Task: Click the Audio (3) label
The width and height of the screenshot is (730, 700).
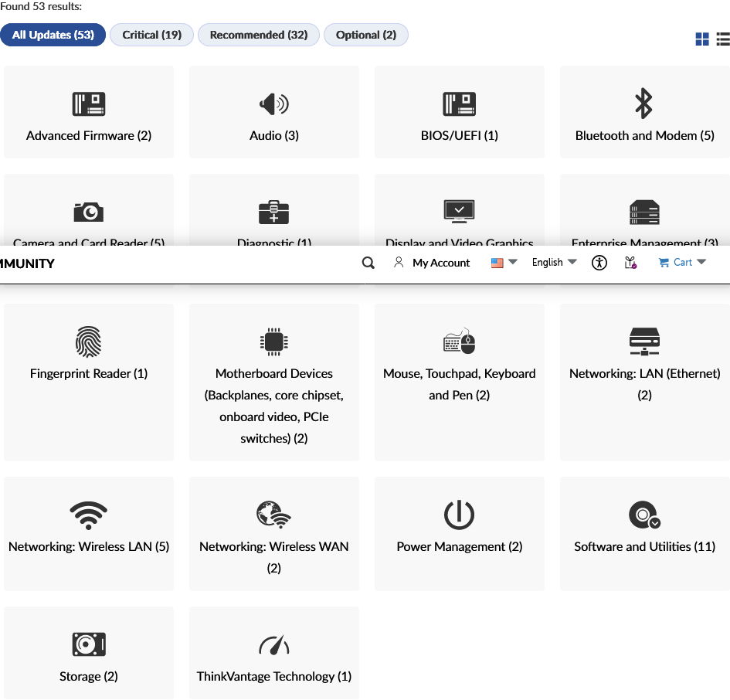Action: (x=273, y=135)
